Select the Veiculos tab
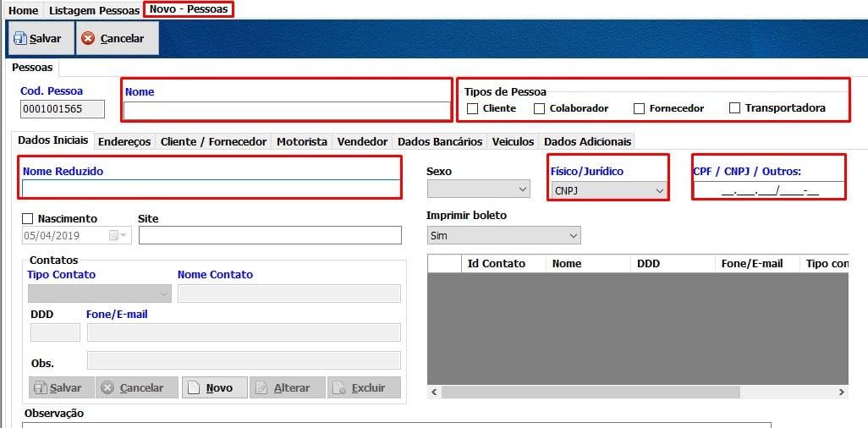The image size is (868, 428). tap(513, 142)
